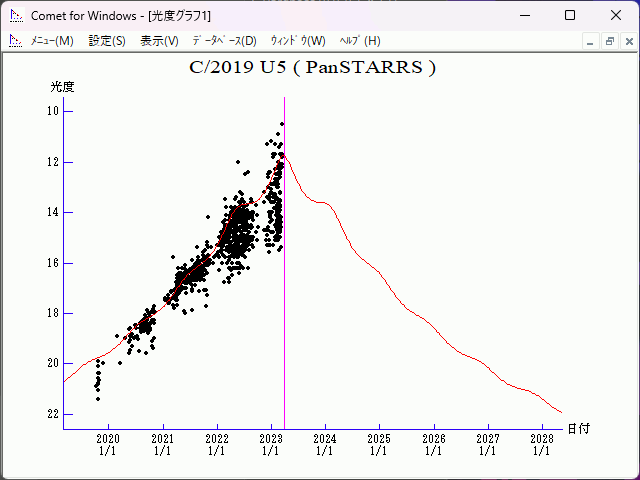
Task: Click the 2020 1/1 date axis label
Action: coord(108,445)
